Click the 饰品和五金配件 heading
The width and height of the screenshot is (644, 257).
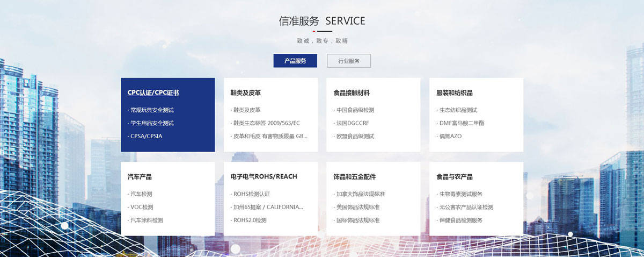[355, 176]
